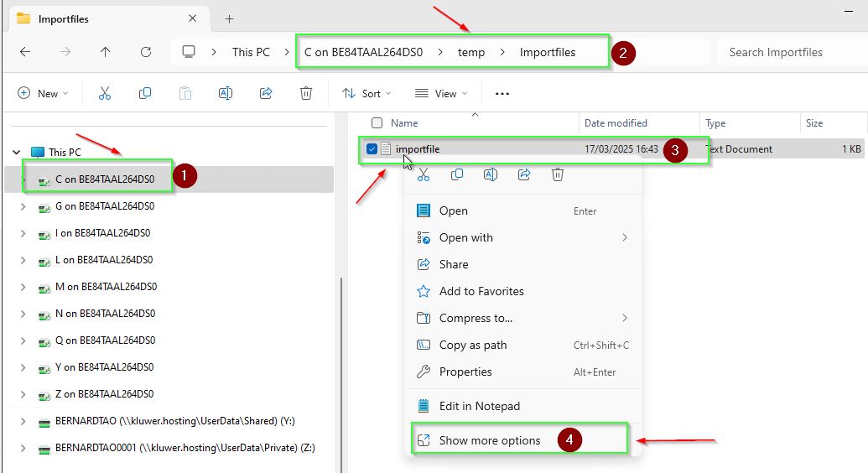This screenshot has width=868, height=473.
Task: Go up one folder with Up arrow
Action: tap(105, 52)
